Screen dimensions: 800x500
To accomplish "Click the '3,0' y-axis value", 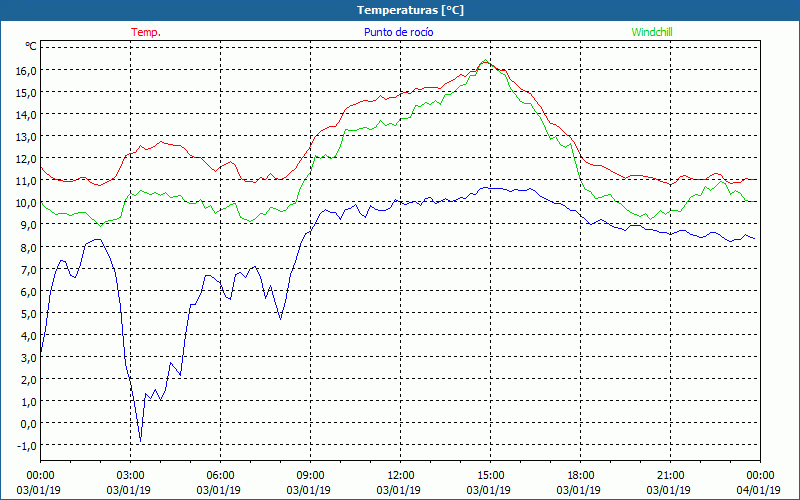I will (x=29, y=357).
